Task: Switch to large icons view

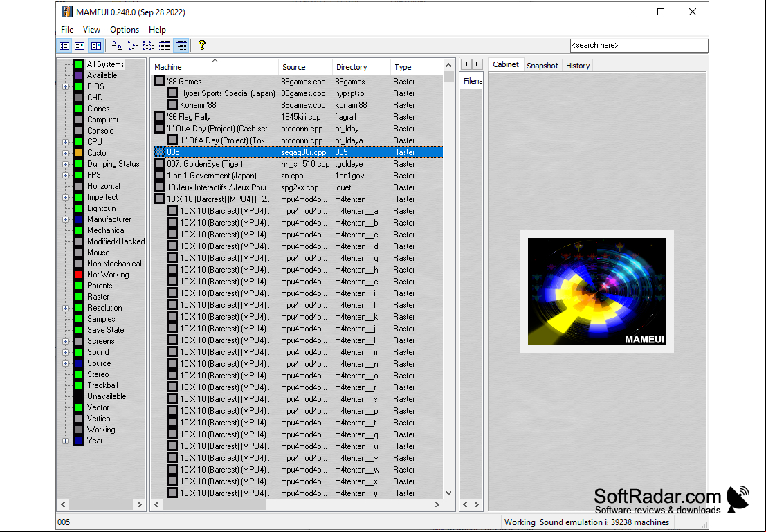Action: click(x=117, y=46)
